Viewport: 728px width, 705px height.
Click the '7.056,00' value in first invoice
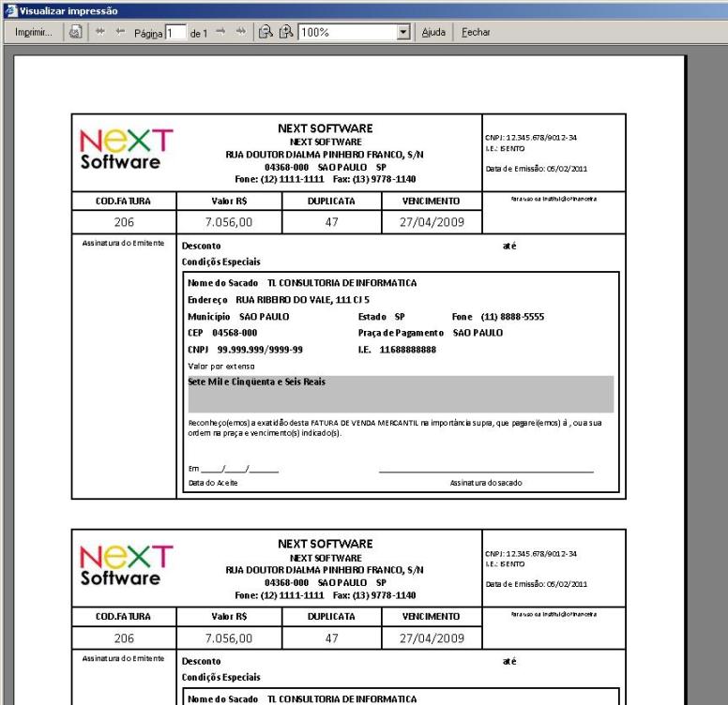(x=229, y=222)
